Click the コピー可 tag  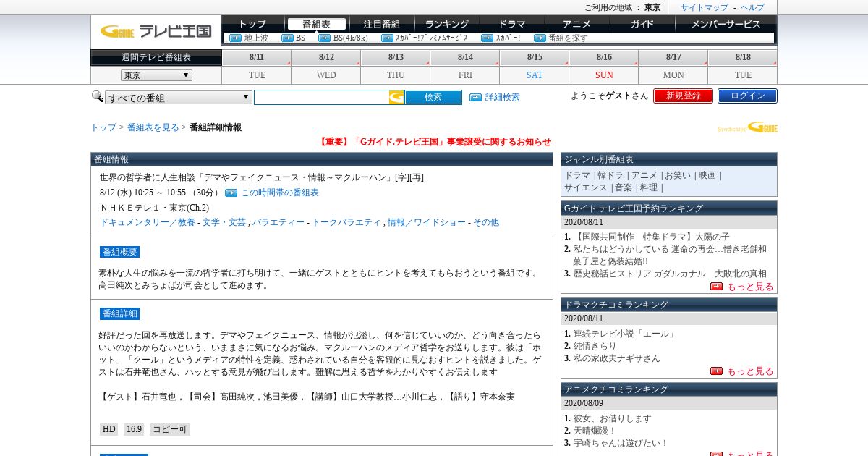point(170,429)
